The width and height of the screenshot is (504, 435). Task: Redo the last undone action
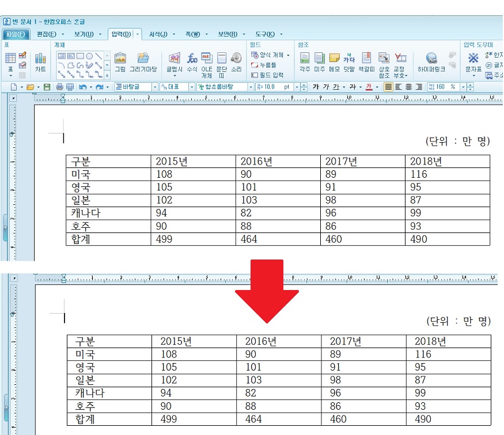coord(99,87)
